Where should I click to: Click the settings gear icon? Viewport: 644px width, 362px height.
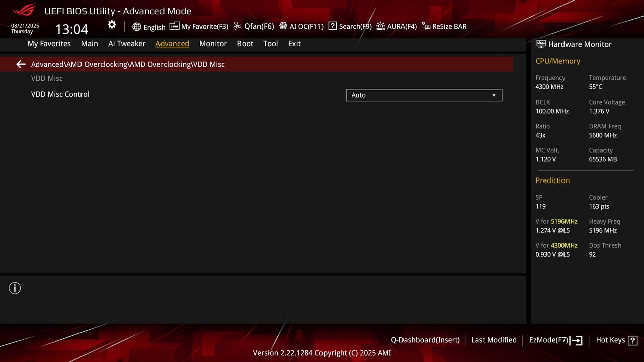click(x=111, y=24)
